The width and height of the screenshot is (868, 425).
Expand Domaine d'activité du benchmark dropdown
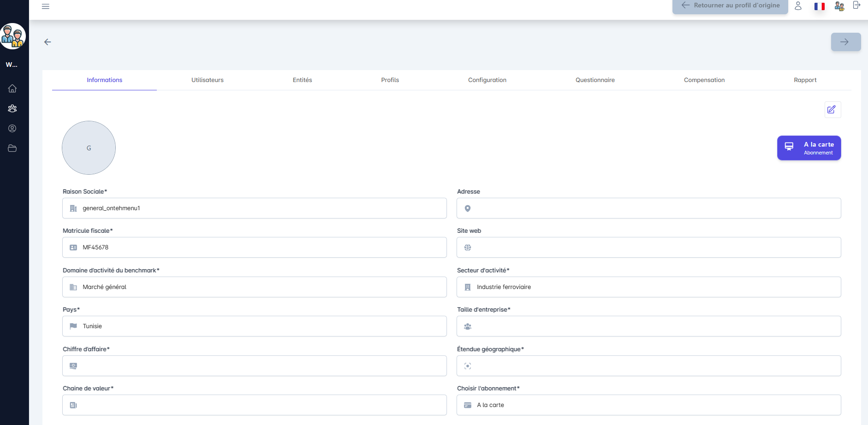[254, 287]
